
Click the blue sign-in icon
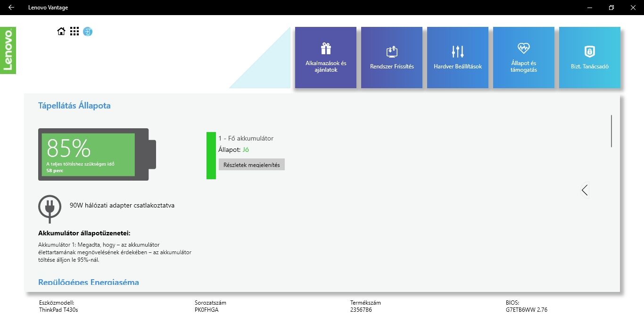coord(88,32)
